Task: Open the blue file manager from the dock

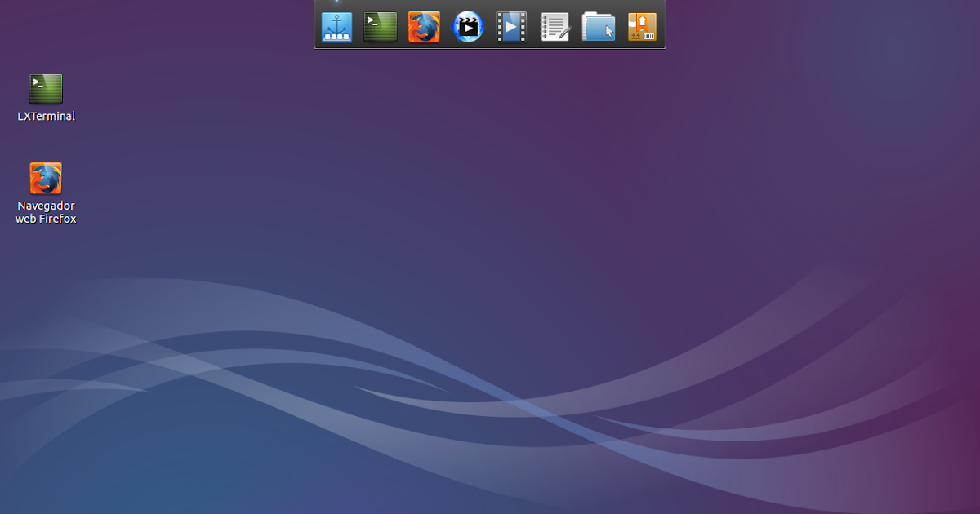Action: coord(599,26)
